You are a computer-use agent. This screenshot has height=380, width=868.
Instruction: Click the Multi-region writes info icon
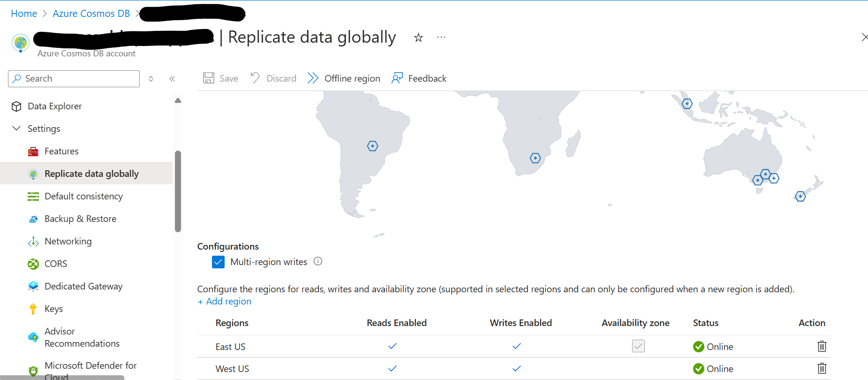318,261
